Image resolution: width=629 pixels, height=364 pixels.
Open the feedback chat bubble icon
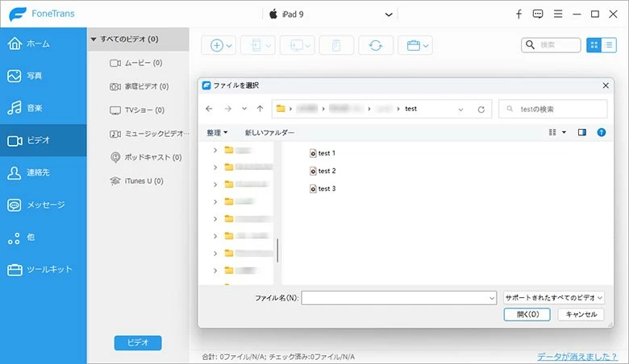[x=538, y=14]
